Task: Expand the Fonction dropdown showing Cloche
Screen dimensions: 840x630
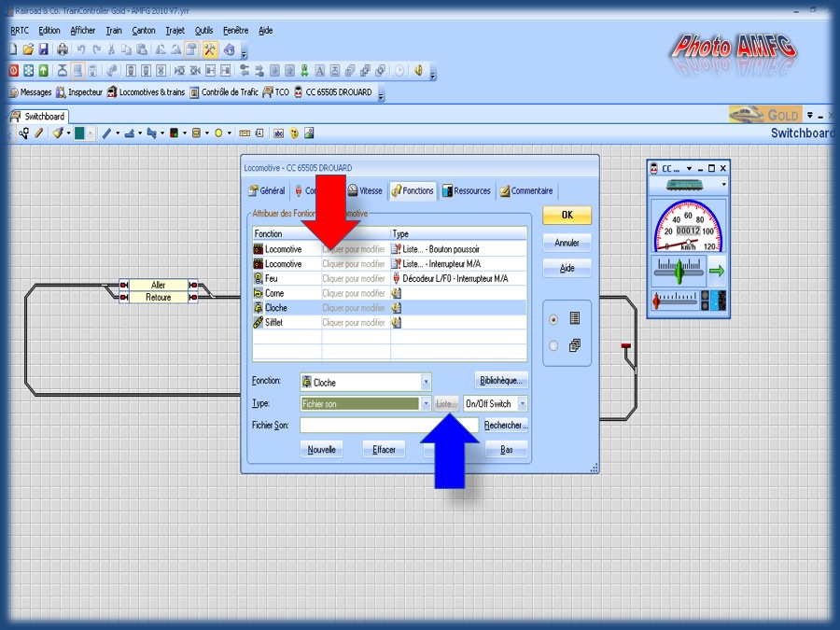Action: (426, 382)
